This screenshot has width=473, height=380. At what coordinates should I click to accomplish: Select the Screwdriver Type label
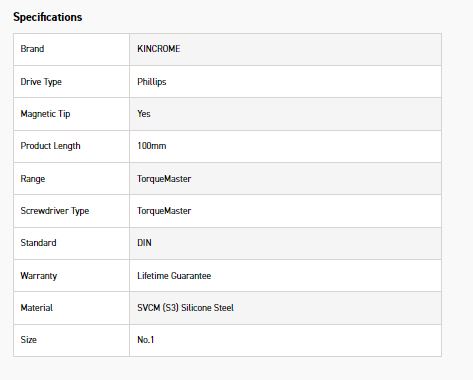point(55,211)
